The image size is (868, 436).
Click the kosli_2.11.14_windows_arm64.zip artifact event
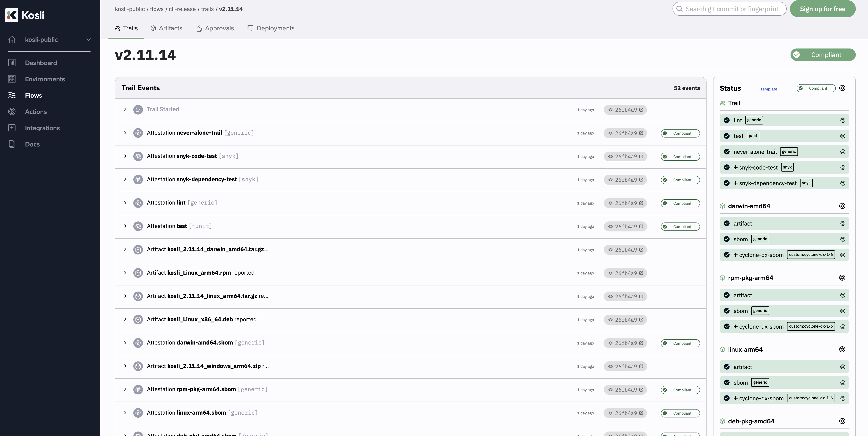tap(208, 366)
